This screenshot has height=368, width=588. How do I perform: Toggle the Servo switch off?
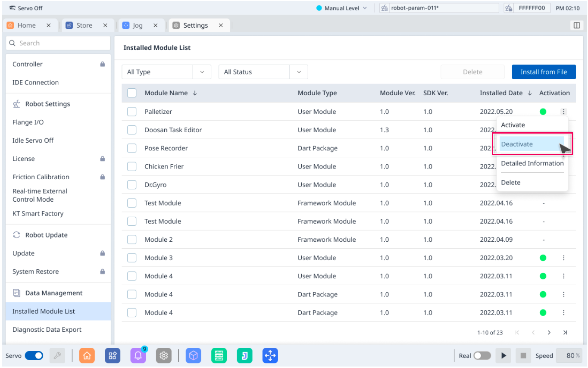[x=34, y=356]
